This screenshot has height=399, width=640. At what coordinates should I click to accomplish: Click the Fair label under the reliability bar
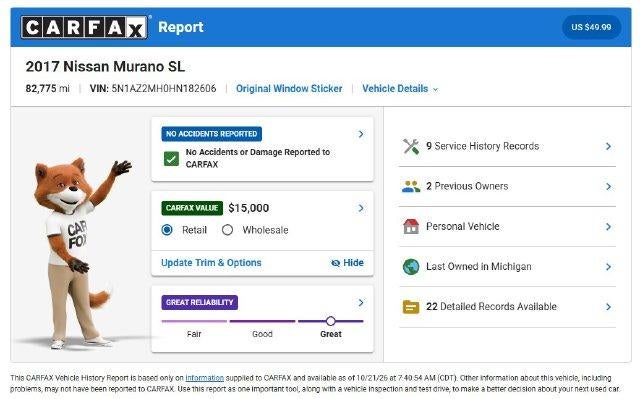[194, 334]
